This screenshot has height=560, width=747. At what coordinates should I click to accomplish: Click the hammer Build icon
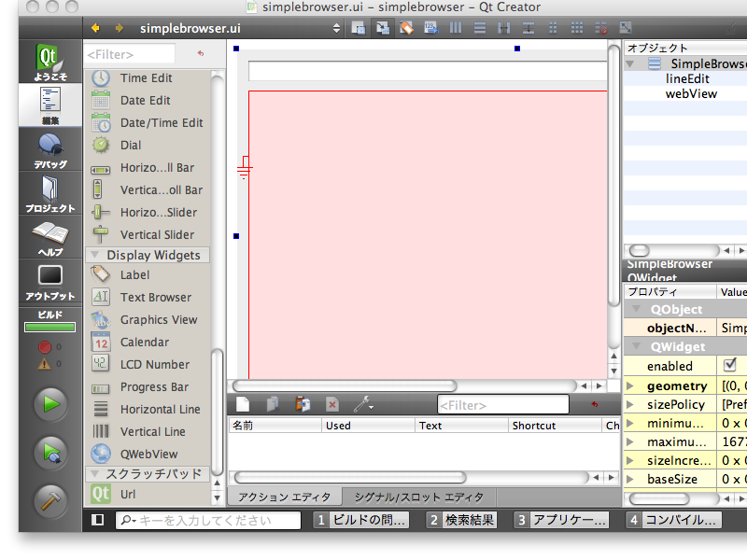click(50, 500)
